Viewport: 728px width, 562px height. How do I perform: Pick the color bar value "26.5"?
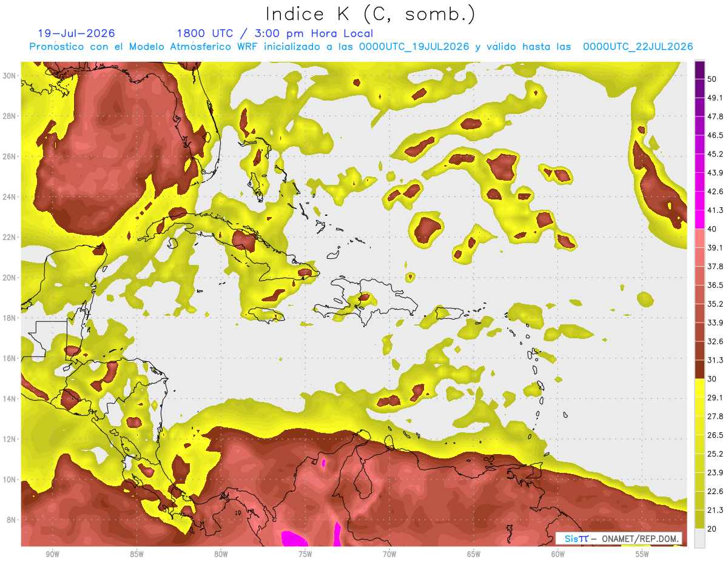coord(715,435)
